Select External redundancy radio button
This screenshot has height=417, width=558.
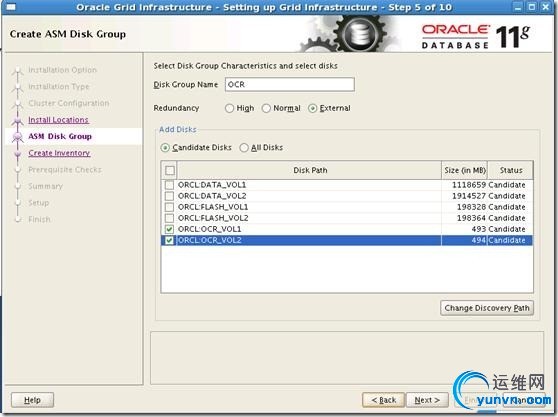312,108
